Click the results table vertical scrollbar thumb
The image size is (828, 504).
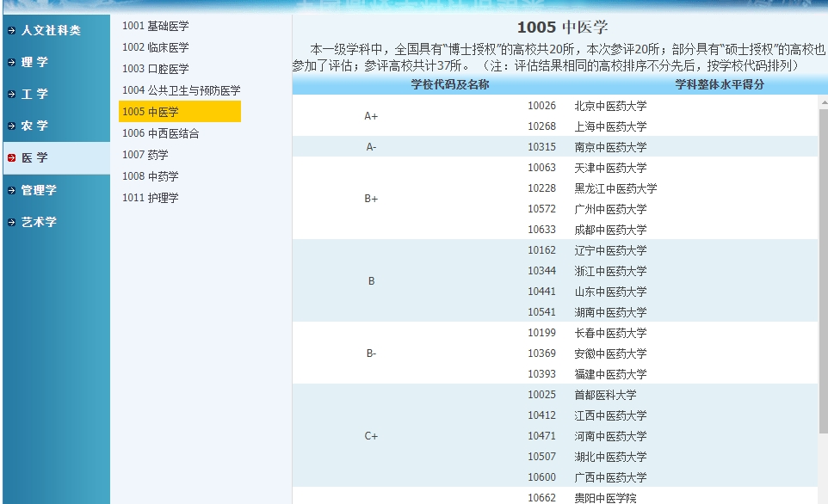coord(823,271)
